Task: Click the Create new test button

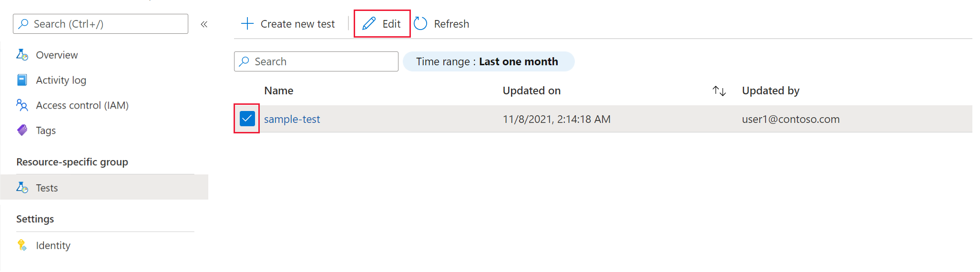Action: 288,23
